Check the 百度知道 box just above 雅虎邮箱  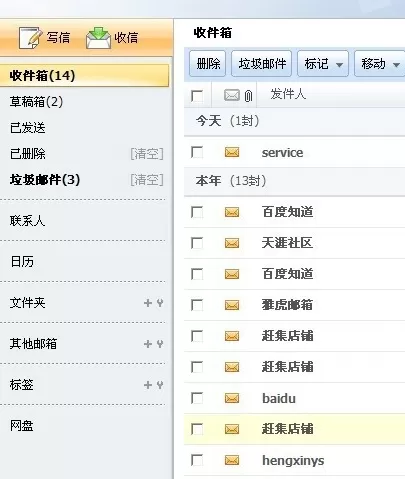[x=197, y=274]
